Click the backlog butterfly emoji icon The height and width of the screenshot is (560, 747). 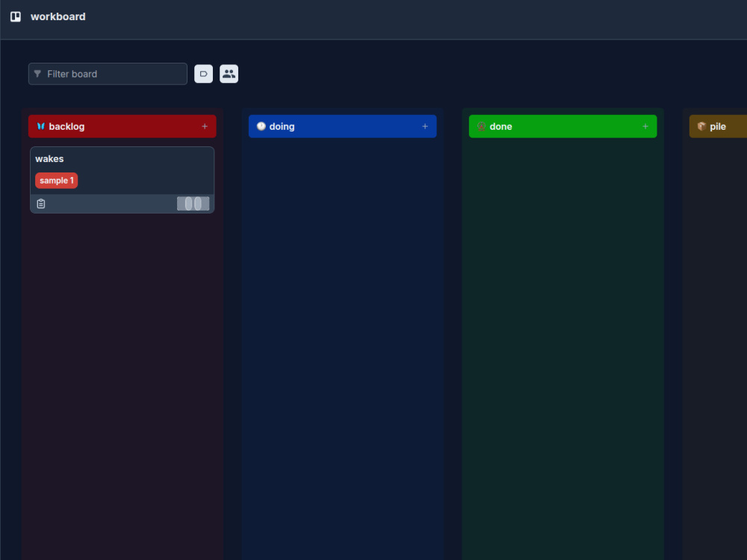tap(41, 126)
